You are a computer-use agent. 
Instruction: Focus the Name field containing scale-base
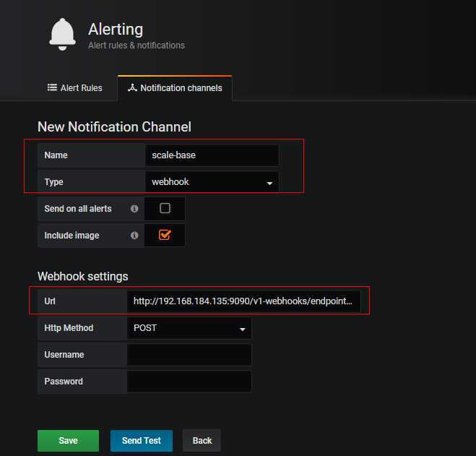pyautogui.click(x=212, y=155)
